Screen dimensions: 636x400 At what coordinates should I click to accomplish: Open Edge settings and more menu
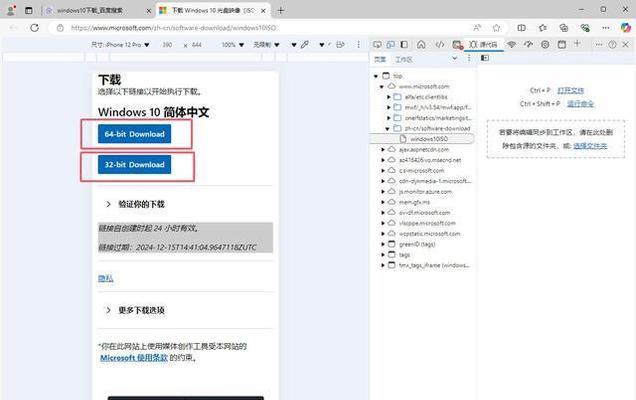pyautogui.click(x=606, y=28)
